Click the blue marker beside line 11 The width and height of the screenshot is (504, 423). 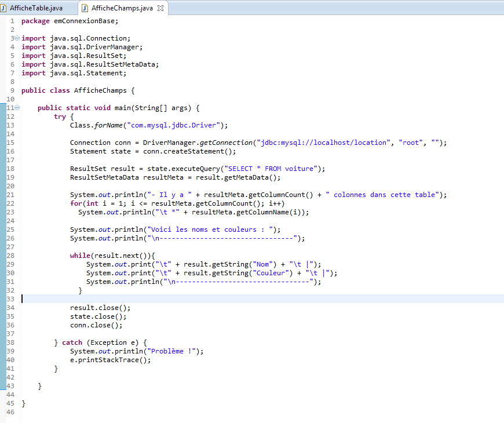click(2, 108)
